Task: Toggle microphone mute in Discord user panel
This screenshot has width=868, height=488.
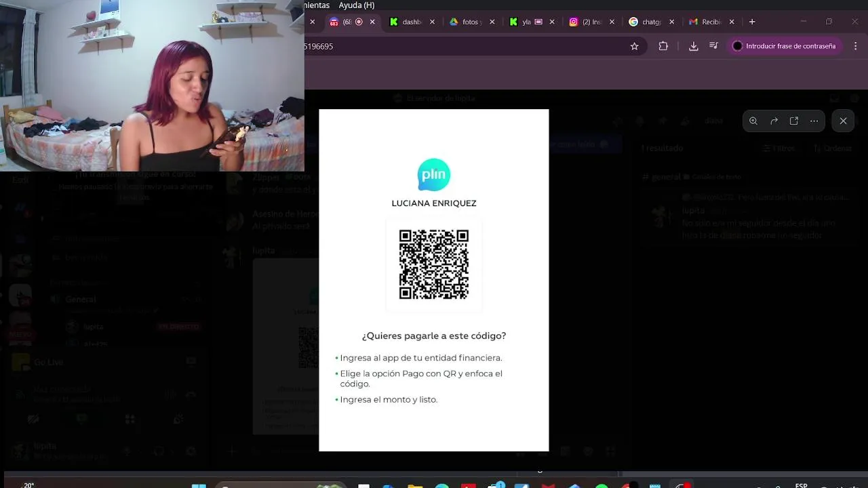Action: pos(126,451)
